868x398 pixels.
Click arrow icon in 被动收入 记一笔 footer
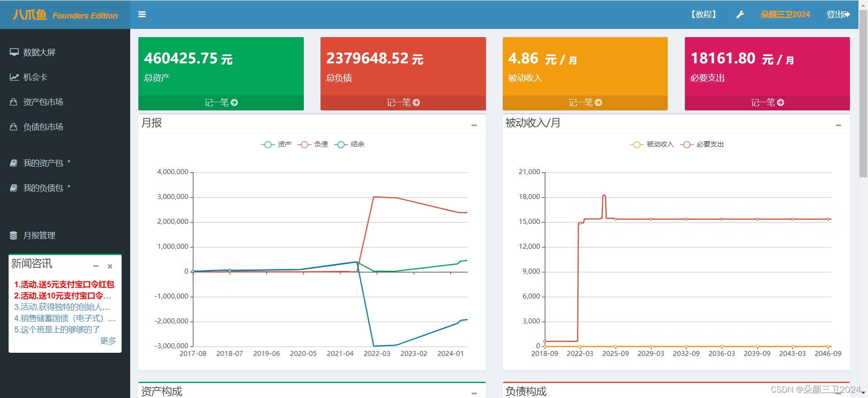[599, 103]
